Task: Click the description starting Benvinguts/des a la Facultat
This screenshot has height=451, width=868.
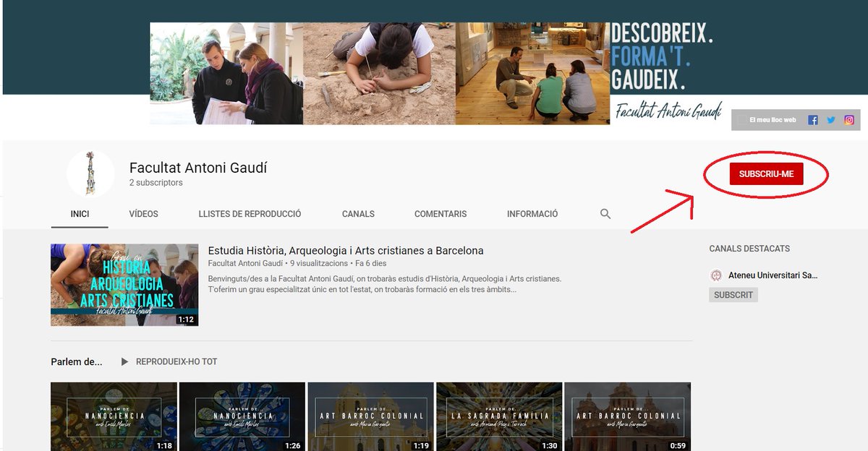Action: pos(385,284)
